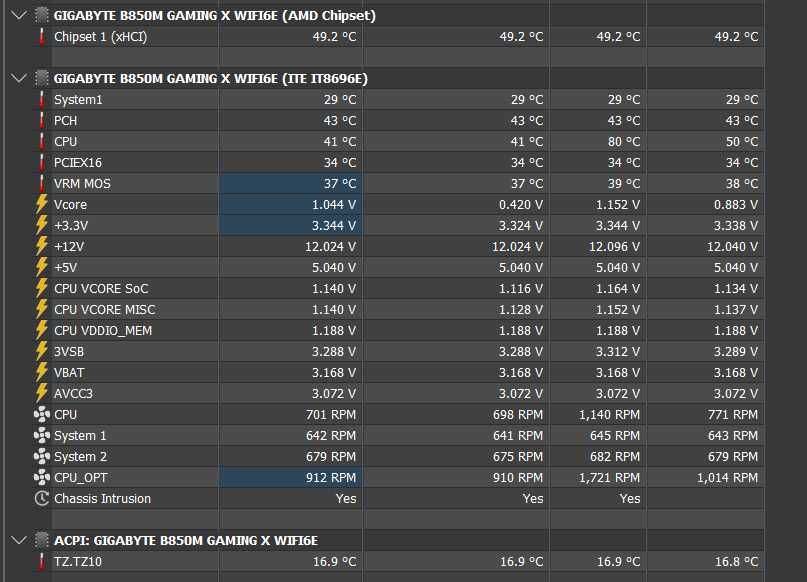Click the voltage icon beside +3.3V
This screenshot has height=582, width=807.
42,226
